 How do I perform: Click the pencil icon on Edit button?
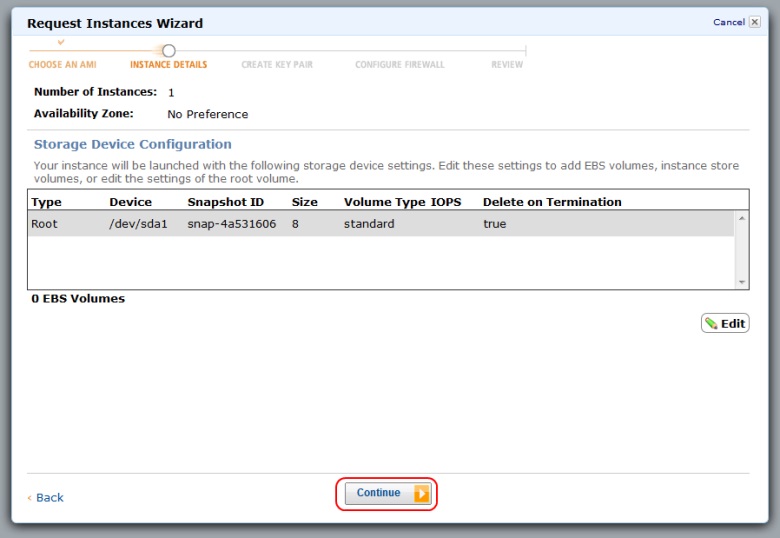coord(711,324)
